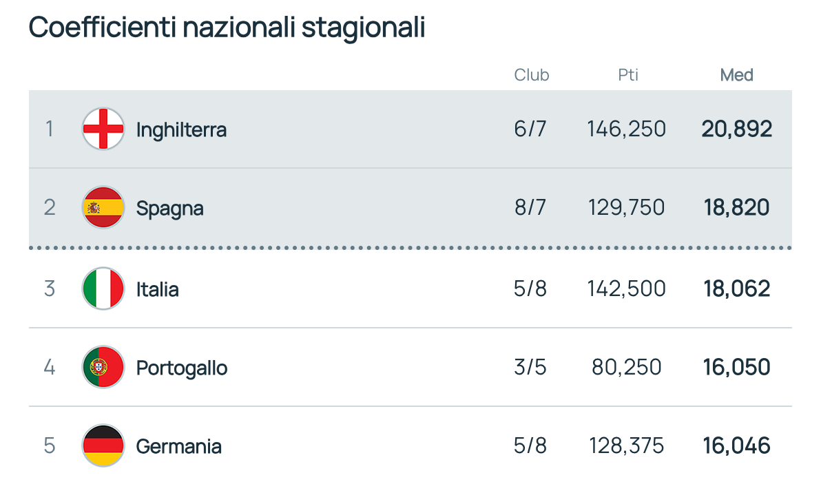Screen dimensions: 821x504
Task: Open the Inghilterra country link
Action: click(x=181, y=130)
